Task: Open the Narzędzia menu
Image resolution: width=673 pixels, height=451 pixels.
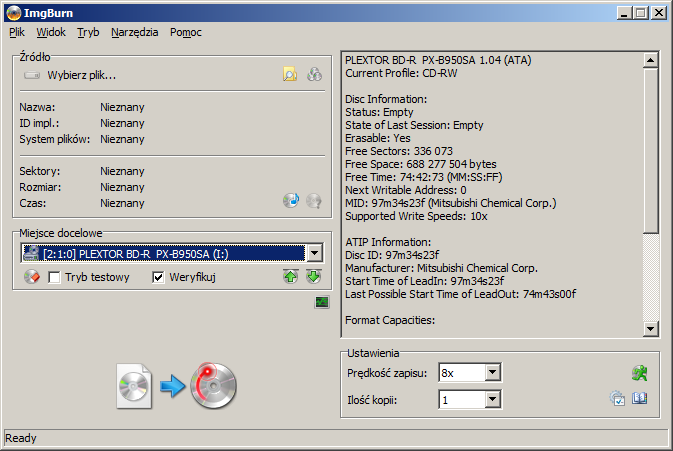Action: [134, 32]
